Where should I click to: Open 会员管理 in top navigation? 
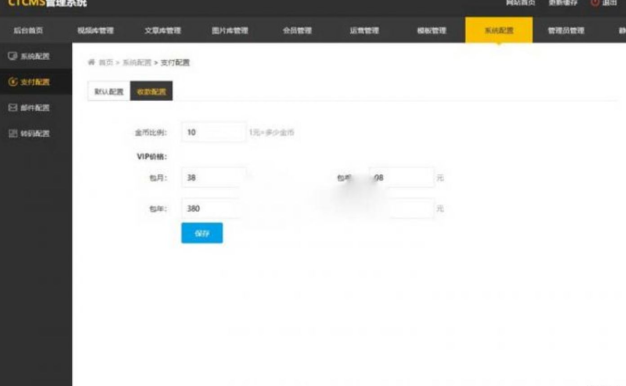[x=297, y=30]
